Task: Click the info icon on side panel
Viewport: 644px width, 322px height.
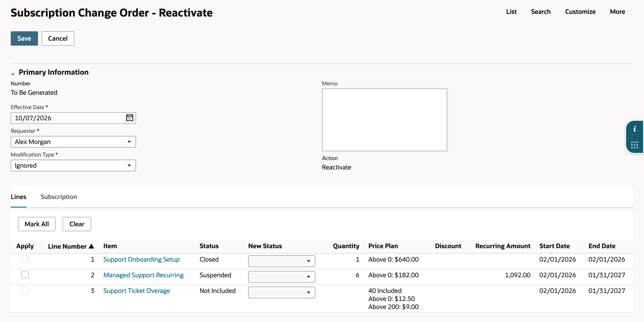Action: (635, 129)
